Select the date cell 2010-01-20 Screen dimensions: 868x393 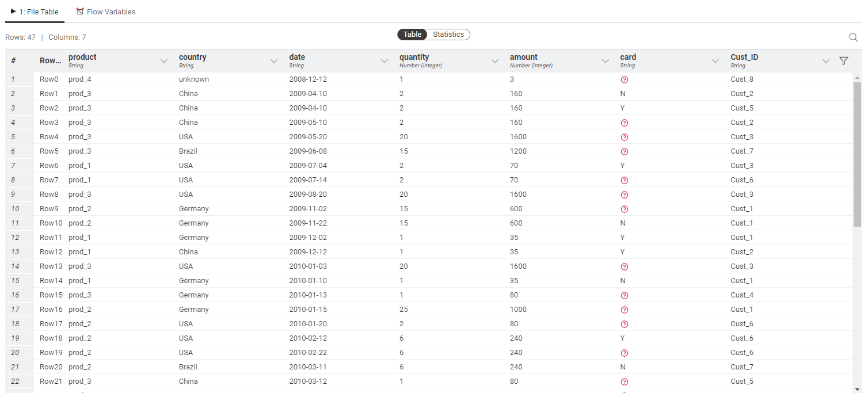pyautogui.click(x=308, y=324)
